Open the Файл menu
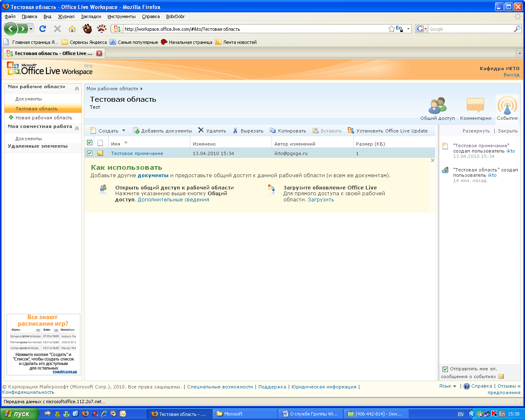525x420 pixels. point(10,16)
